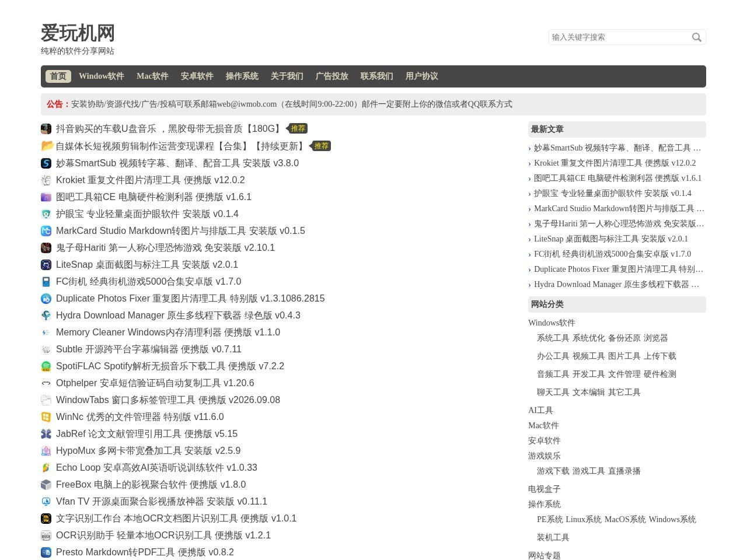Click the keyword search input field
The width and height of the screenshot is (747, 560).
619,37
